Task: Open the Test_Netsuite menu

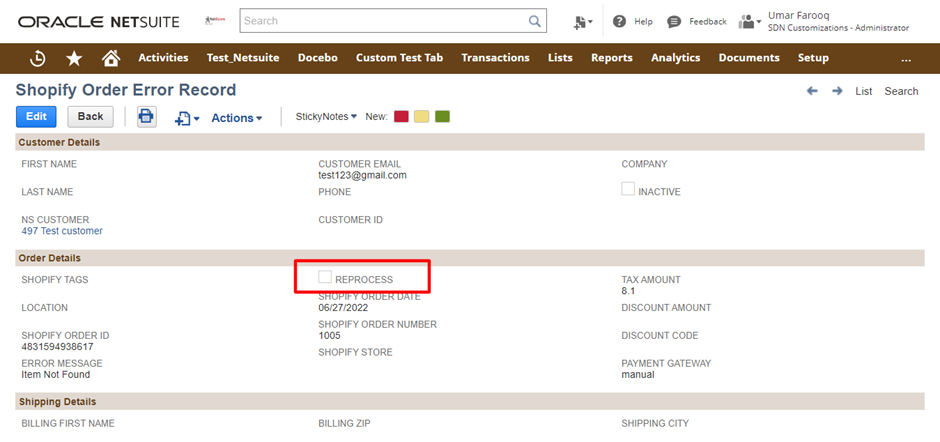Action: pyautogui.click(x=243, y=58)
